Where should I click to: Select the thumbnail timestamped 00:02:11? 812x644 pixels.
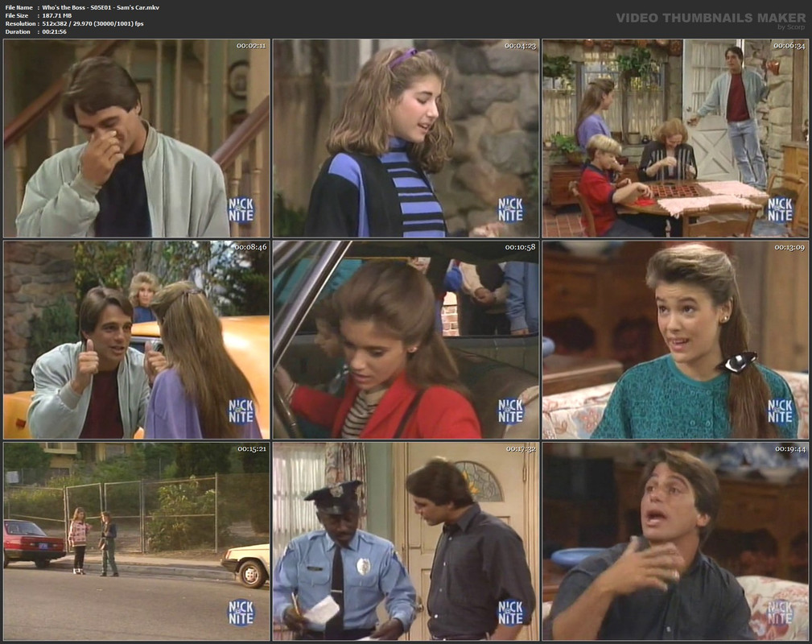pyautogui.click(x=137, y=138)
